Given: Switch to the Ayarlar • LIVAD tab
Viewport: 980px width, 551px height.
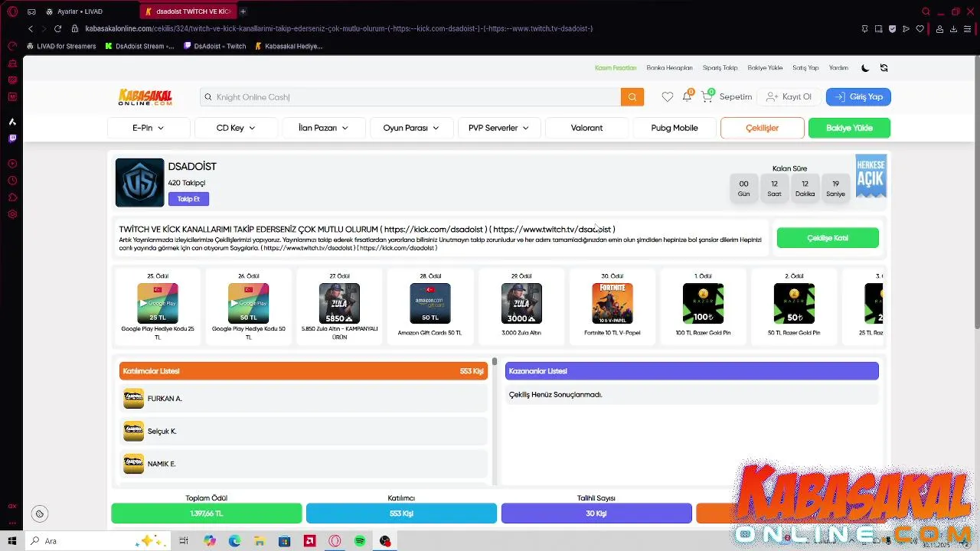Looking at the screenshot, I should coord(80,11).
